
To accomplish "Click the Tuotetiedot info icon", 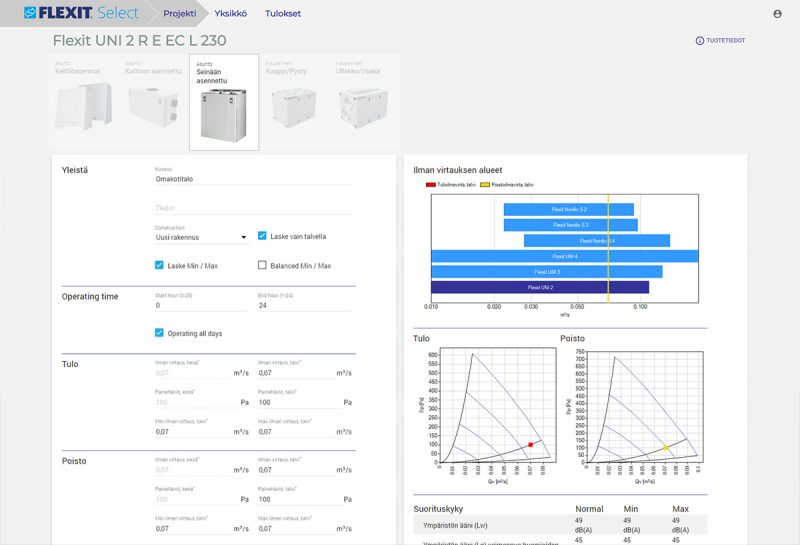I will (x=699, y=40).
